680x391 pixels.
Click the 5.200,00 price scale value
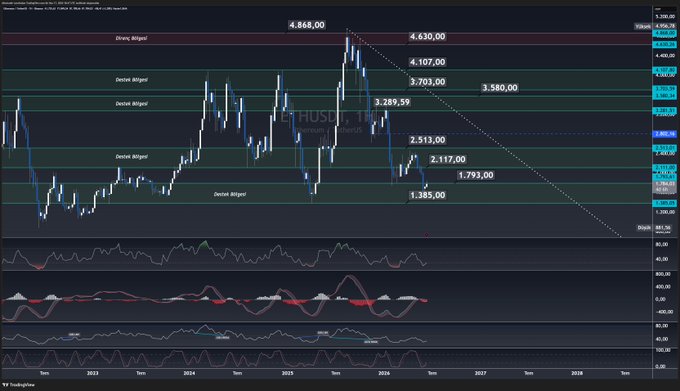[665, 16]
